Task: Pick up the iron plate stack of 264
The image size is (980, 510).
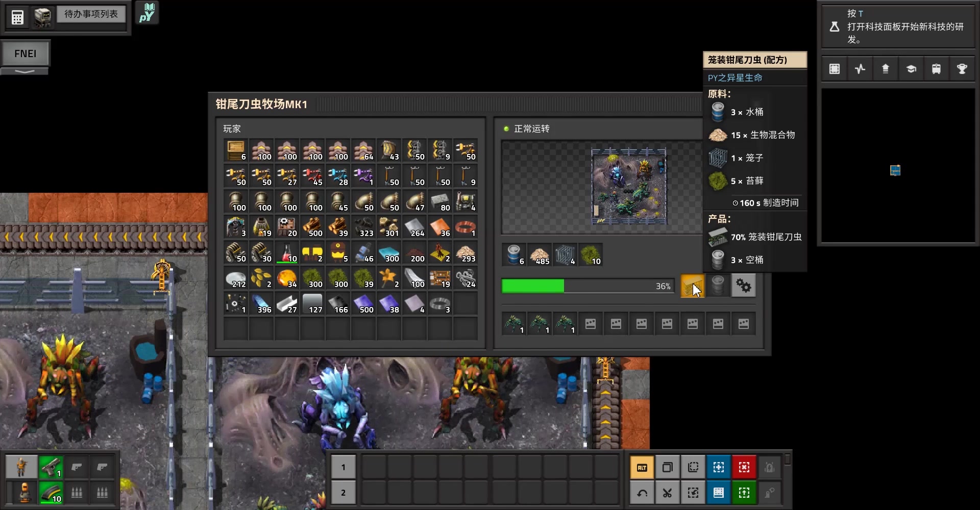Action: (x=414, y=227)
